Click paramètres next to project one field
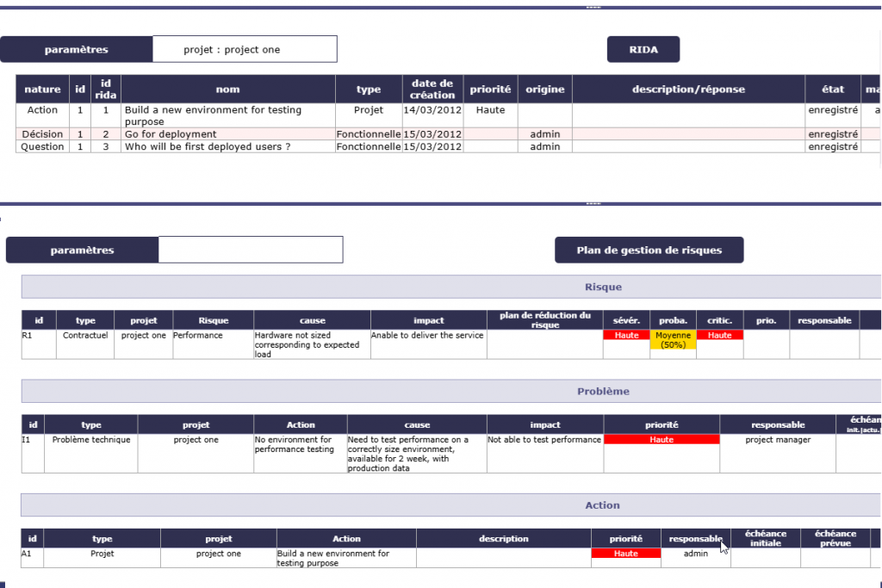 [77, 49]
